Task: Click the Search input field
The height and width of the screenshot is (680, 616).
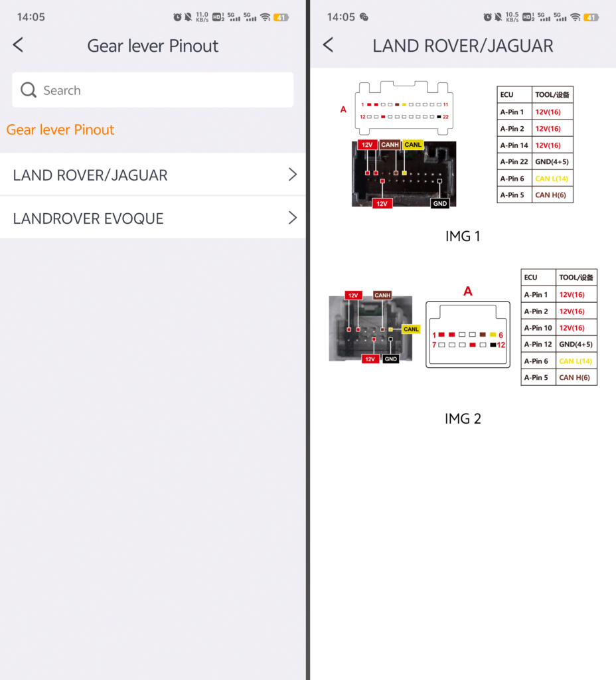Action: point(153,90)
